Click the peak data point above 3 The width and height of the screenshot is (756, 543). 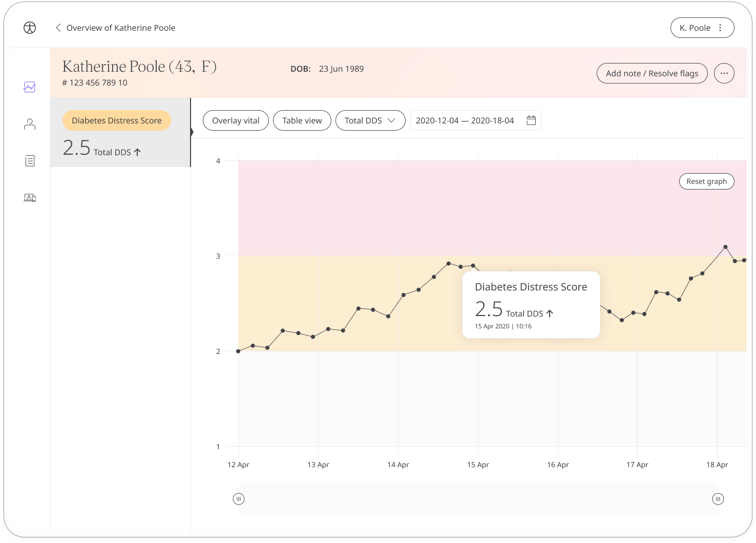coord(726,247)
